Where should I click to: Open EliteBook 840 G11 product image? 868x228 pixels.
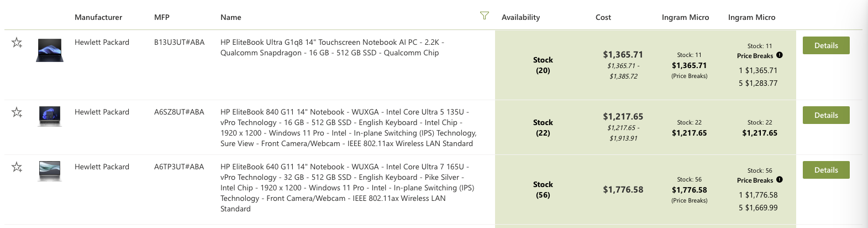tap(50, 116)
